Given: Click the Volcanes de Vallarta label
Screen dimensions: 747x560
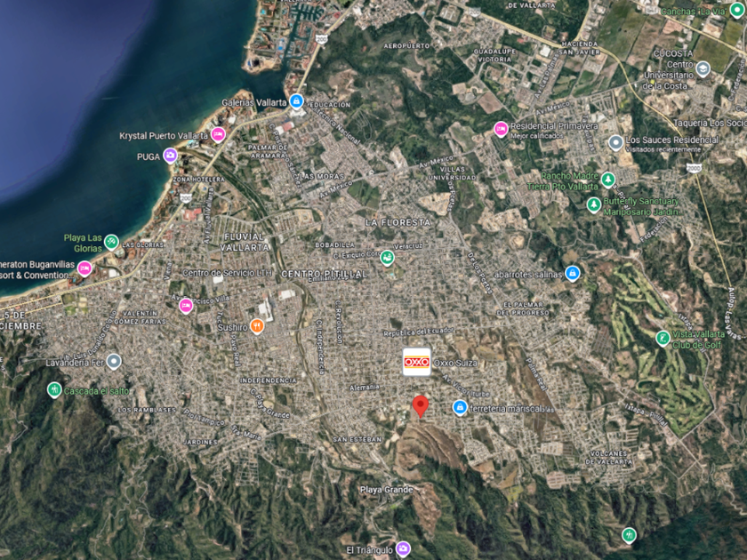Looking at the screenshot, I should tap(608, 458).
